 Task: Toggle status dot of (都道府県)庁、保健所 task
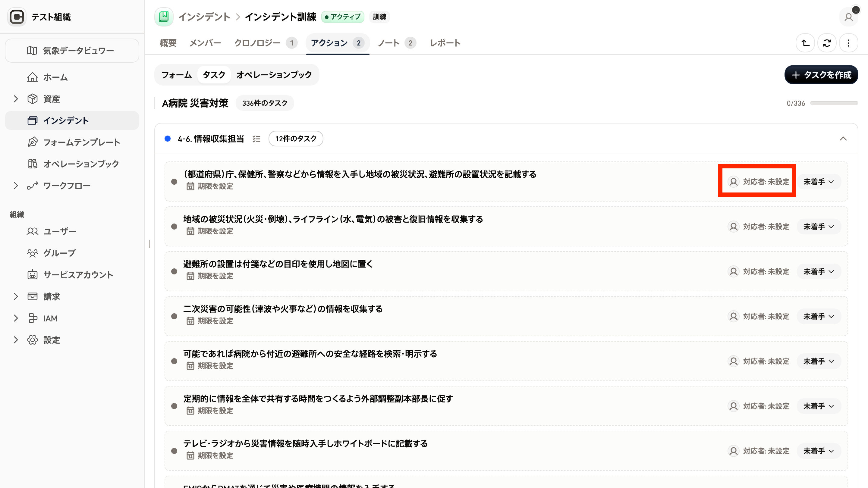click(174, 182)
